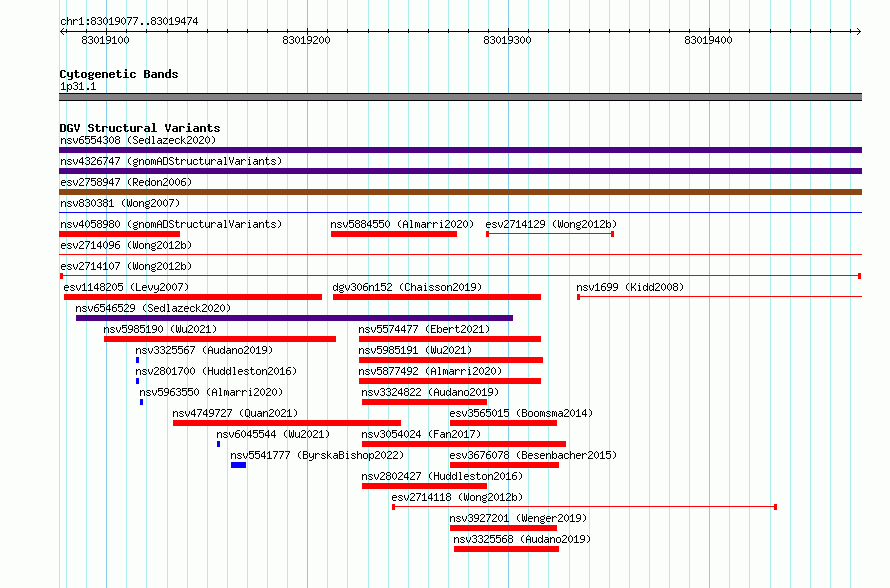Screen dimensions: 890x588
Task: Open esv2714118 (Wong2012b) variant
Action: 457,497
